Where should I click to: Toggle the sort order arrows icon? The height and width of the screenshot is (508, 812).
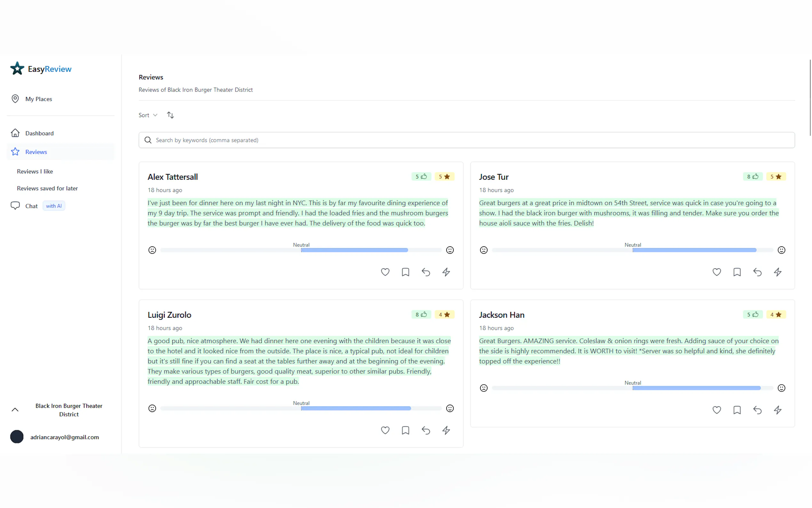(x=170, y=115)
